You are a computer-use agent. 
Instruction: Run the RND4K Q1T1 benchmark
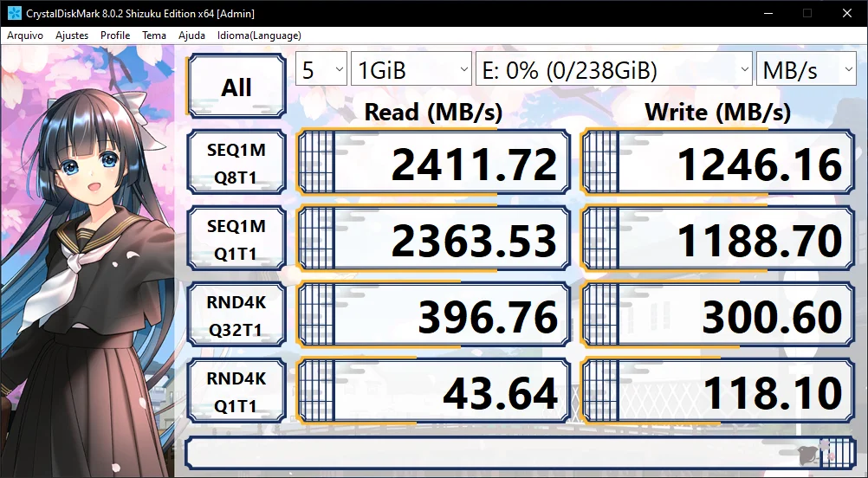(236, 391)
